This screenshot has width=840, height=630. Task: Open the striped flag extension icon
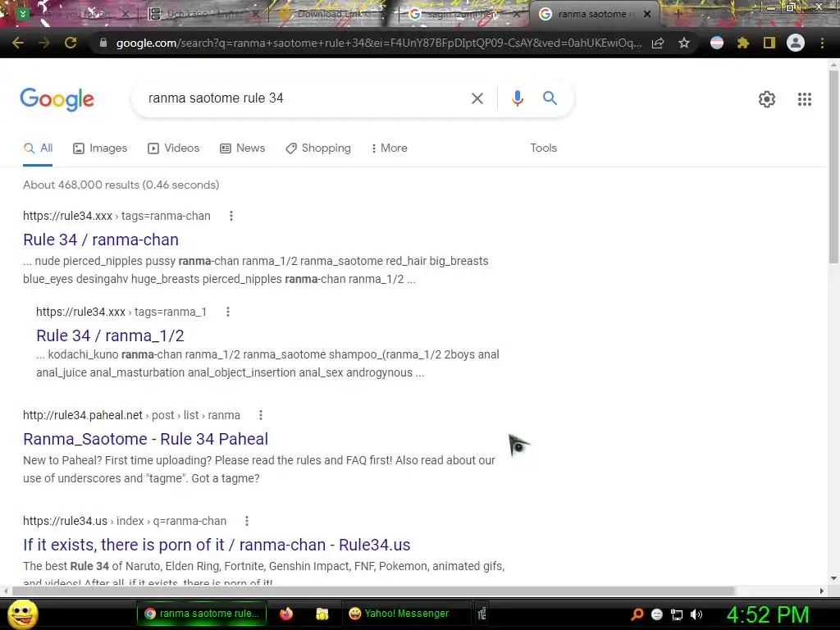717,43
